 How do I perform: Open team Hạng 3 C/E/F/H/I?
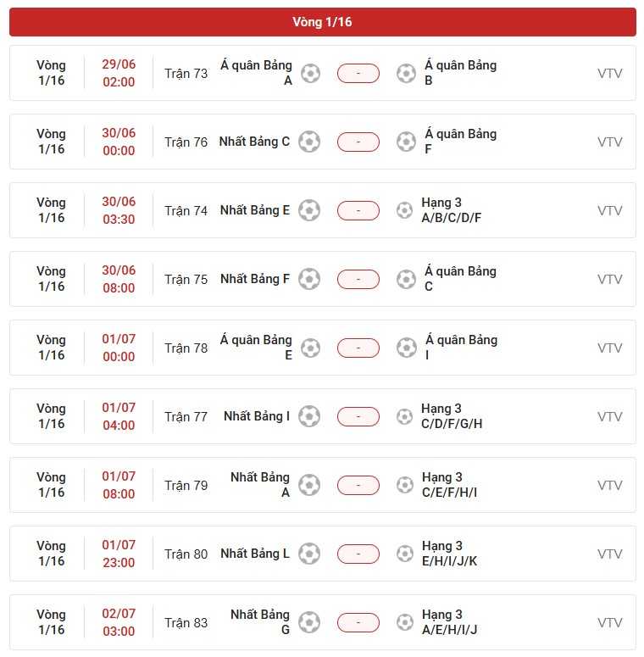click(x=449, y=485)
